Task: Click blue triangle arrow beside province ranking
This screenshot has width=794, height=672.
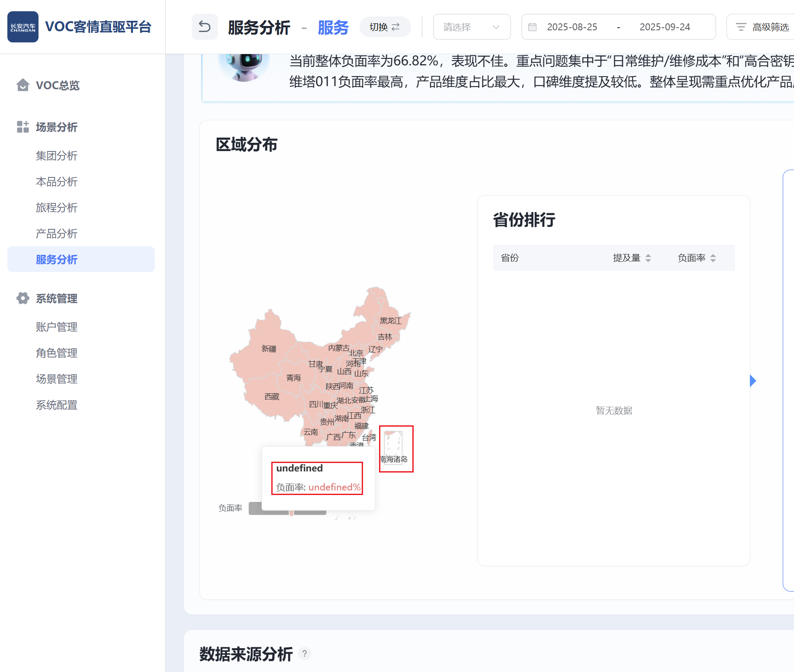Action: (x=753, y=381)
